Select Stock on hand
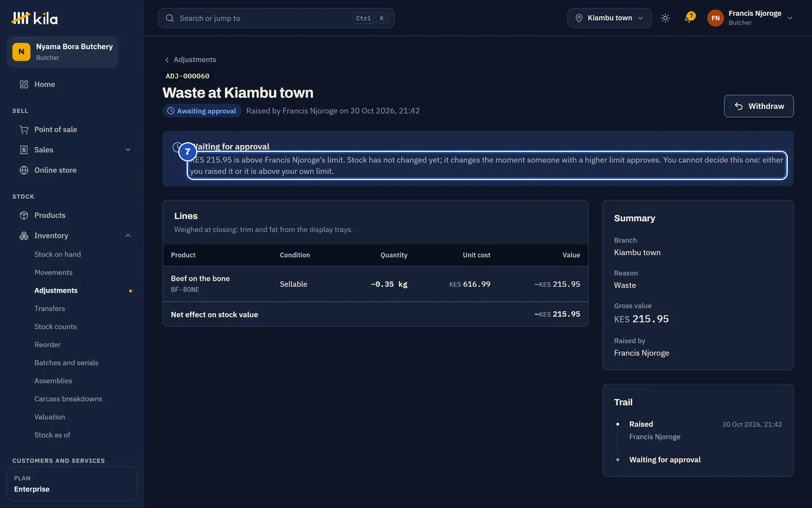 click(x=58, y=254)
